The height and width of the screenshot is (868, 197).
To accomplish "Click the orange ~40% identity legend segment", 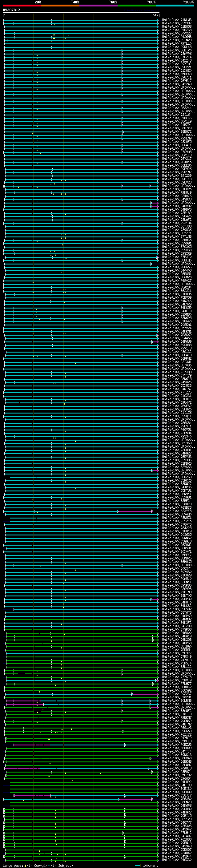I will [60, 6].
